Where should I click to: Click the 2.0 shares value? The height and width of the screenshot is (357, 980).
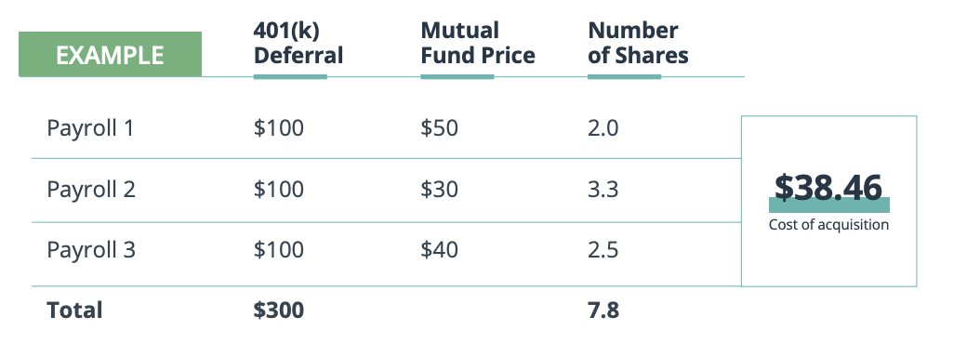[x=603, y=128]
